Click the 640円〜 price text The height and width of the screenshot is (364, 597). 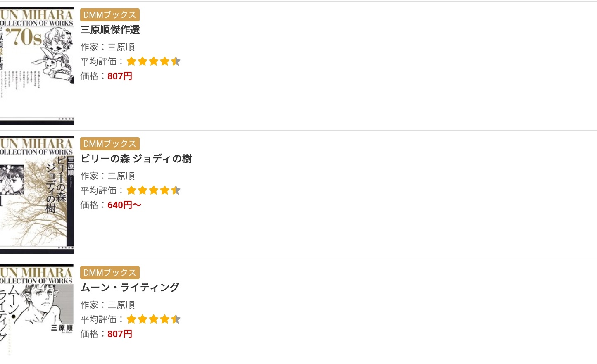[x=124, y=205]
